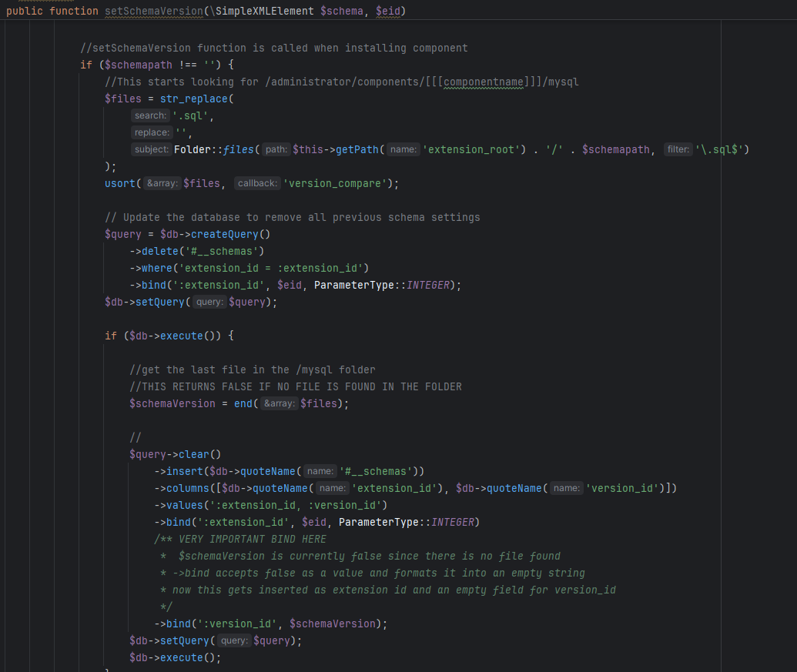797x672 pixels.
Task: Click the \SimpleXMLElement type hint
Action: coord(262,12)
